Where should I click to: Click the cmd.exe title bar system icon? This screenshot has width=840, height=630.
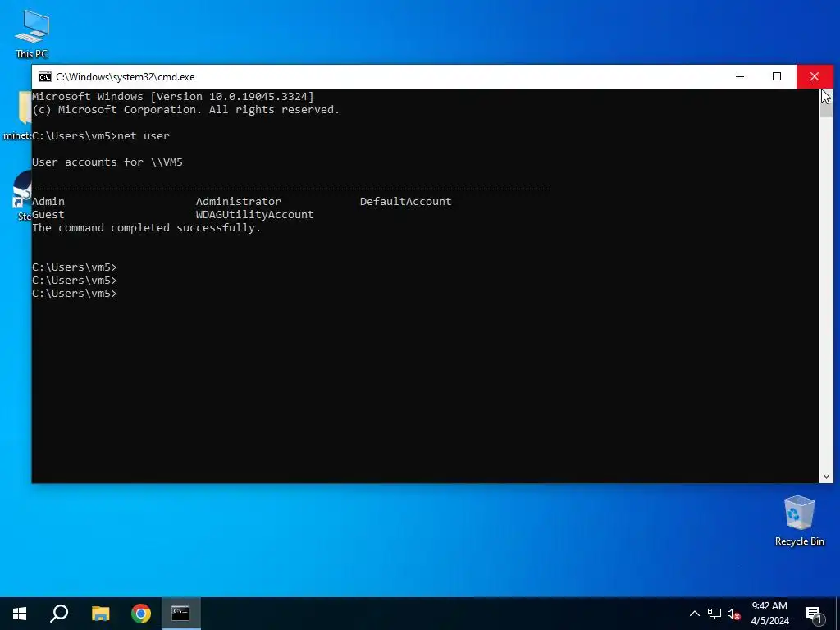coord(45,77)
